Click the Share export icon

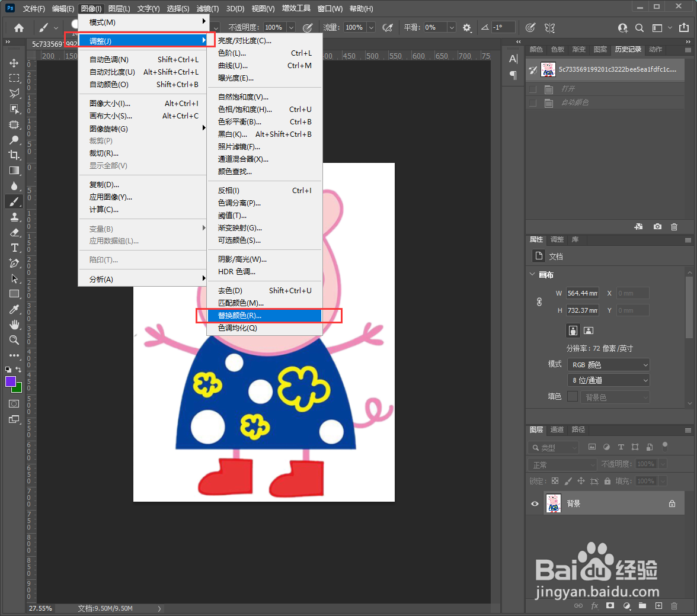coord(684,27)
